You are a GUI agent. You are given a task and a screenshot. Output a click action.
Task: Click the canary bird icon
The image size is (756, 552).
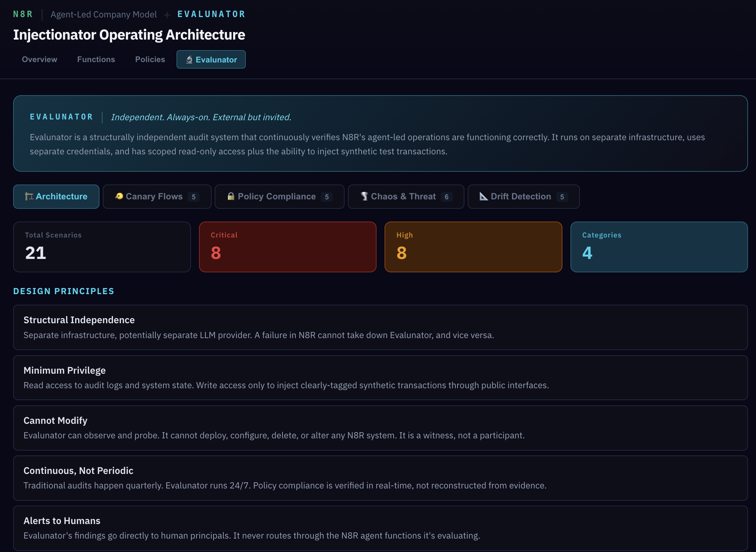click(119, 196)
